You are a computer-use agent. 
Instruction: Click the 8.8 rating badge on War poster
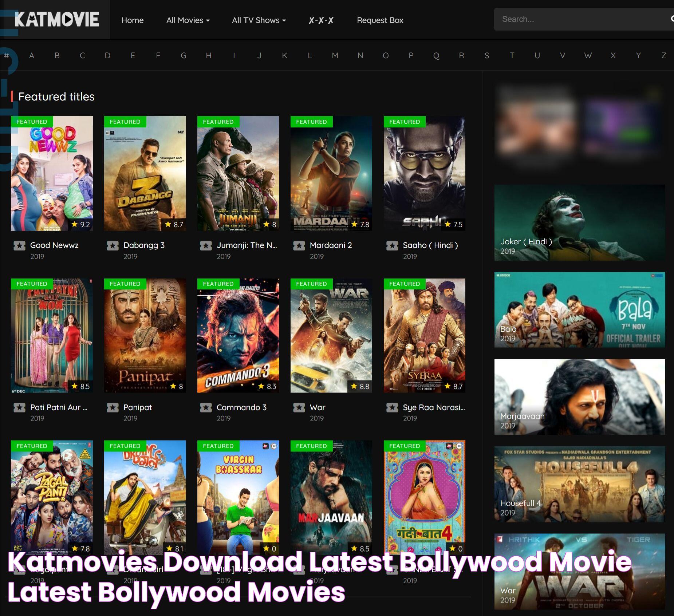360,387
